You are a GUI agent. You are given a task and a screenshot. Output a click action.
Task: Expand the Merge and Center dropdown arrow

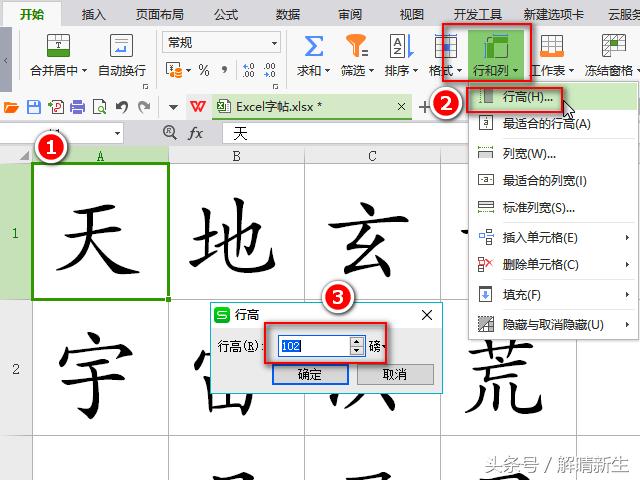point(84,71)
